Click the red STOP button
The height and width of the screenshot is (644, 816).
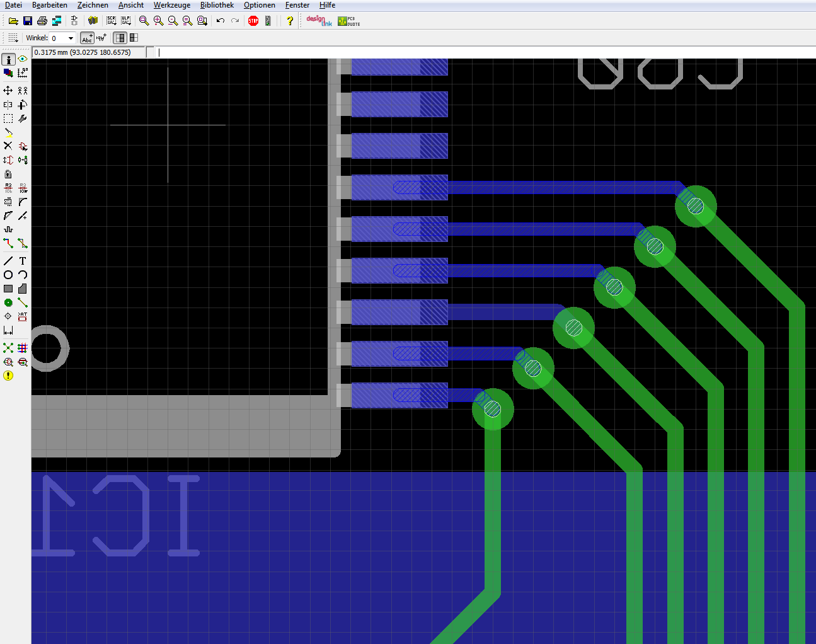click(x=253, y=21)
